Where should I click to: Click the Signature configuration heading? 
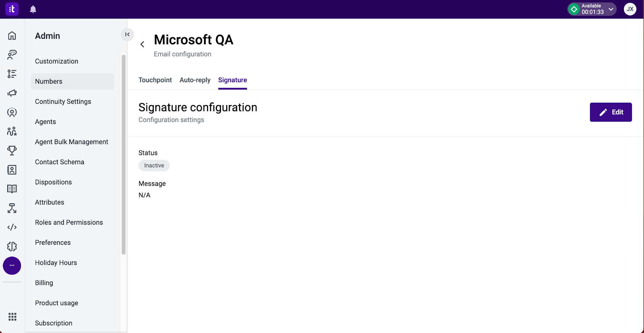tap(198, 108)
